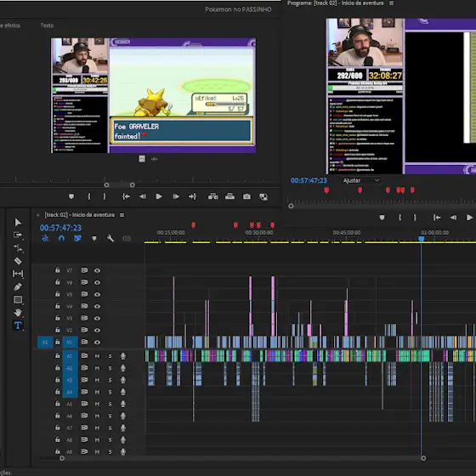The width and height of the screenshot is (476, 476).
Task: Click left handle of timeline zoom scrollbar
Action: [x=62, y=458]
